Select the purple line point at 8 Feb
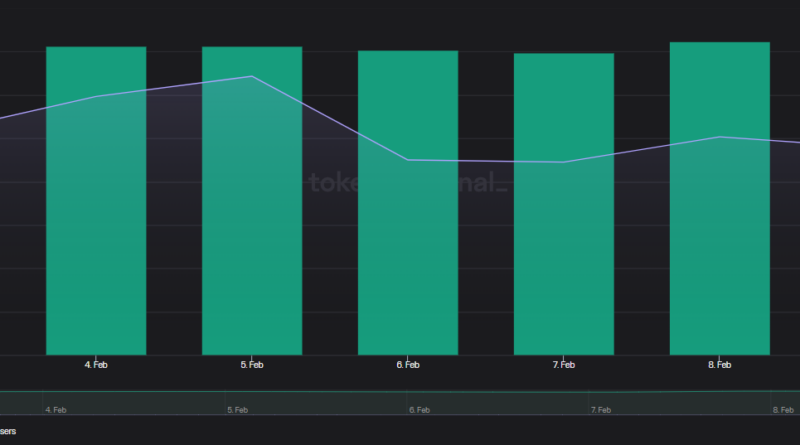This screenshot has height=445, width=800. click(x=720, y=137)
